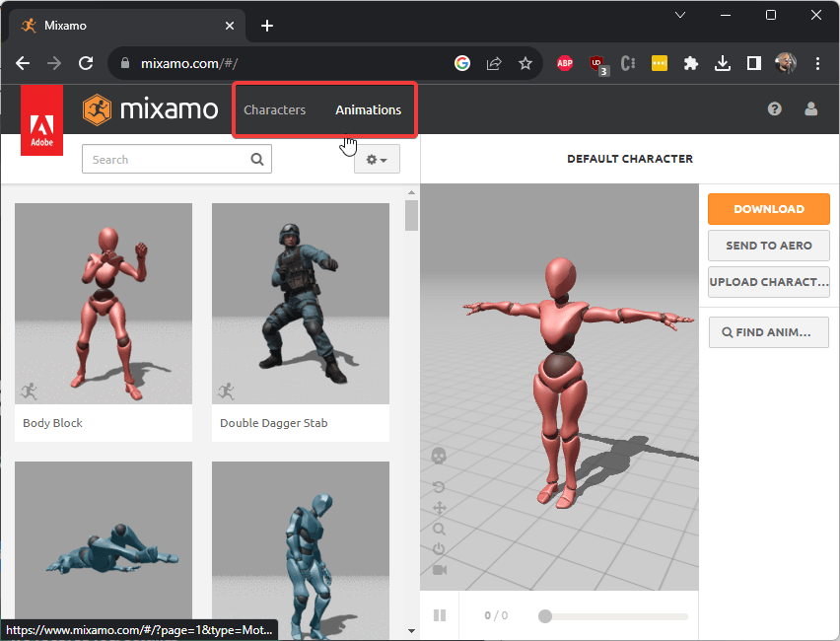This screenshot has width=840, height=641.
Task: Click the DOWNLOAD button
Action: [x=769, y=209]
